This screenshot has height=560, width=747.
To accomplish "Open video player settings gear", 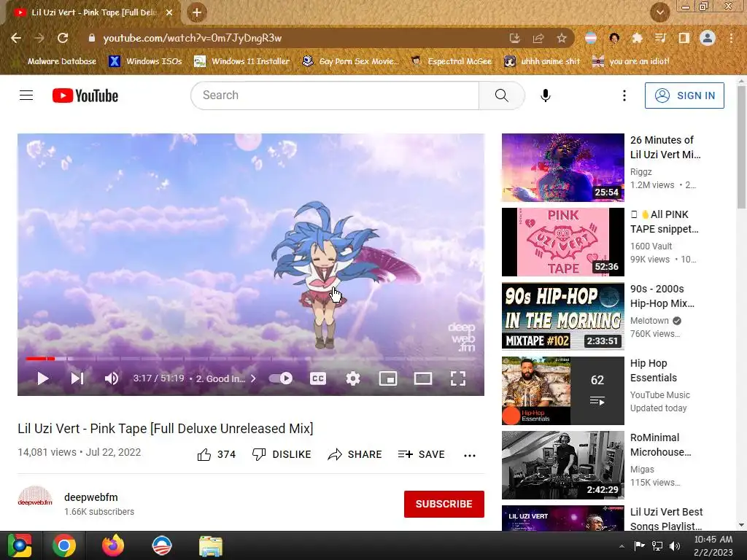I will (x=353, y=378).
